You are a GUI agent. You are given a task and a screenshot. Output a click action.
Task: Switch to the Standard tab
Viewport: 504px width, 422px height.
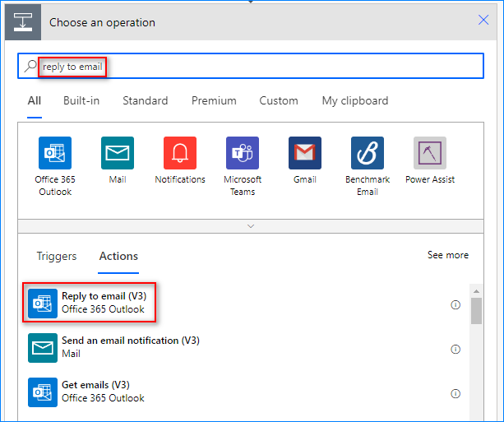(146, 100)
